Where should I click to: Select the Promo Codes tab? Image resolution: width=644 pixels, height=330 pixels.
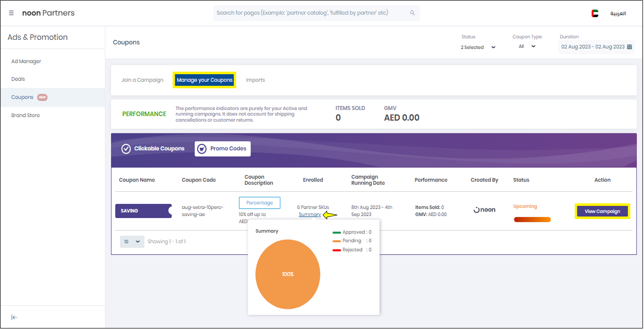click(x=222, y=149)
